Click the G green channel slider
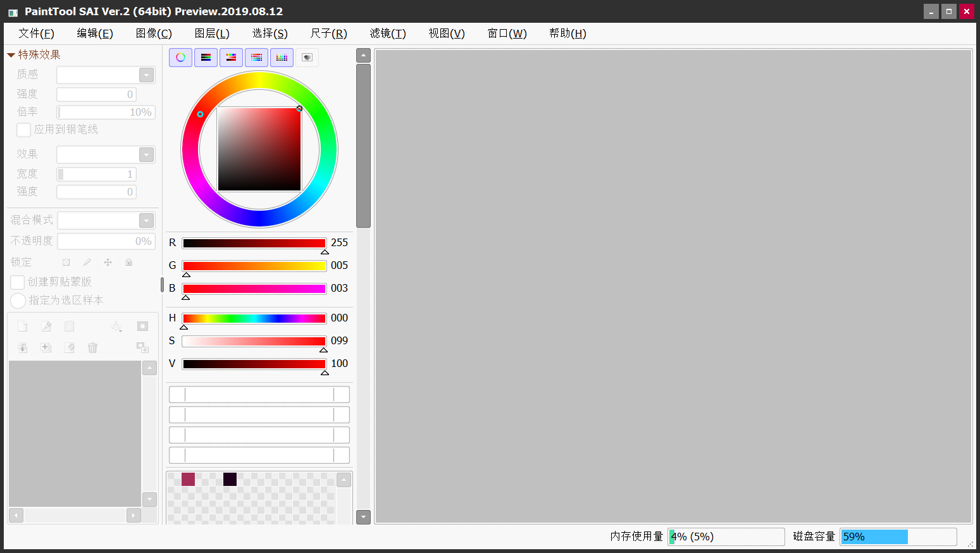This screenshot has height=553, width=980. (254, 266)
